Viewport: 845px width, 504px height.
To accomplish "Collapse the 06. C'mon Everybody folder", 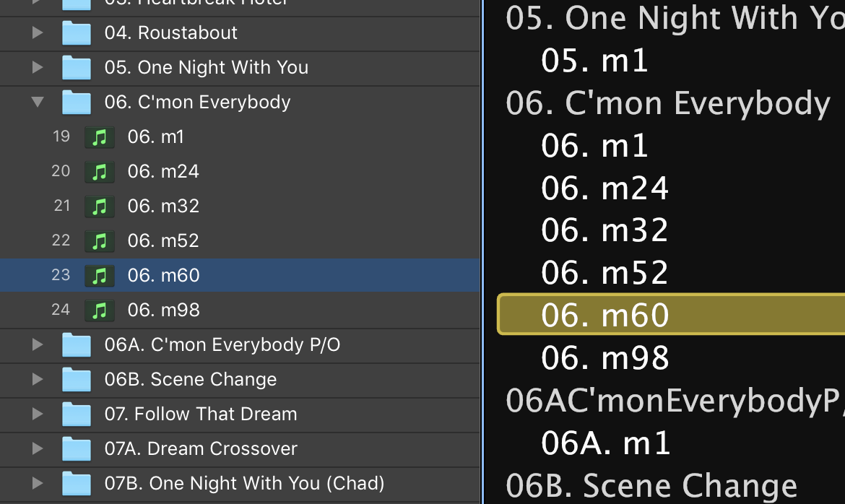I will pyautogui.click(x=38, y=102).
